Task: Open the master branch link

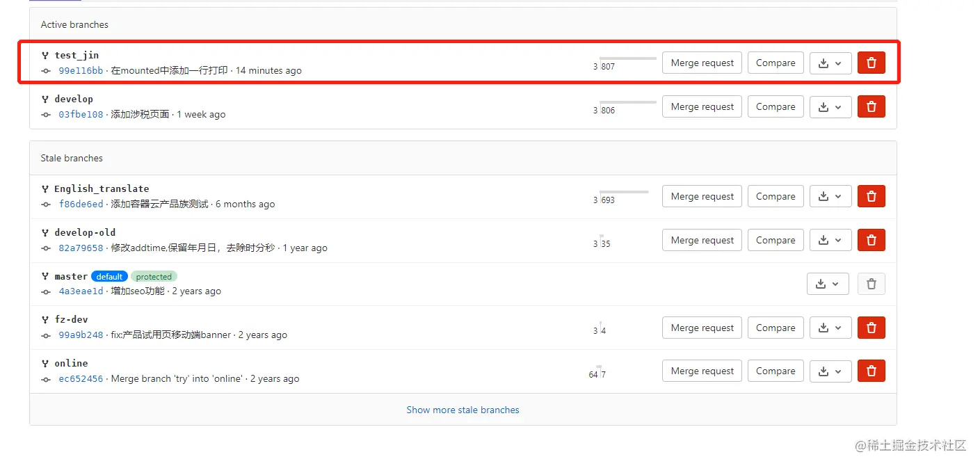Action: coord(71,276)
